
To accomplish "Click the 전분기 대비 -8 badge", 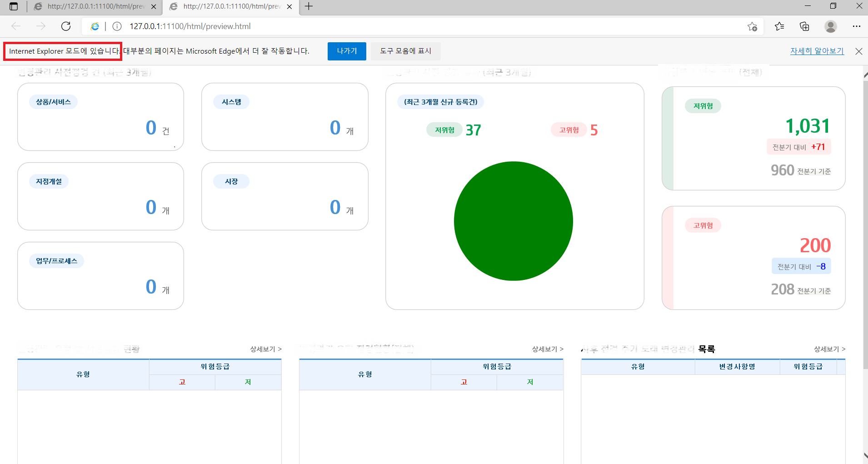I will (802, 266).
